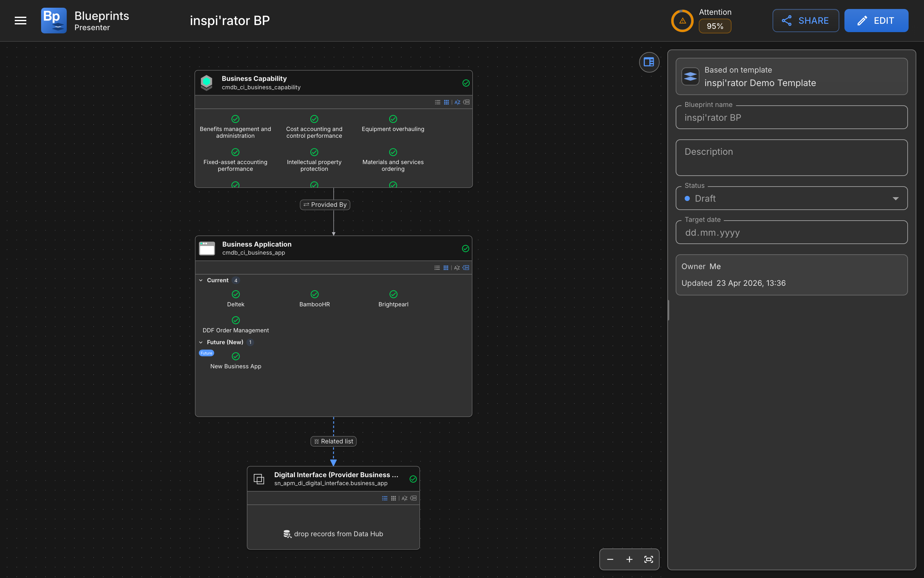Switch Business Application card to grid view

point(446,267)
